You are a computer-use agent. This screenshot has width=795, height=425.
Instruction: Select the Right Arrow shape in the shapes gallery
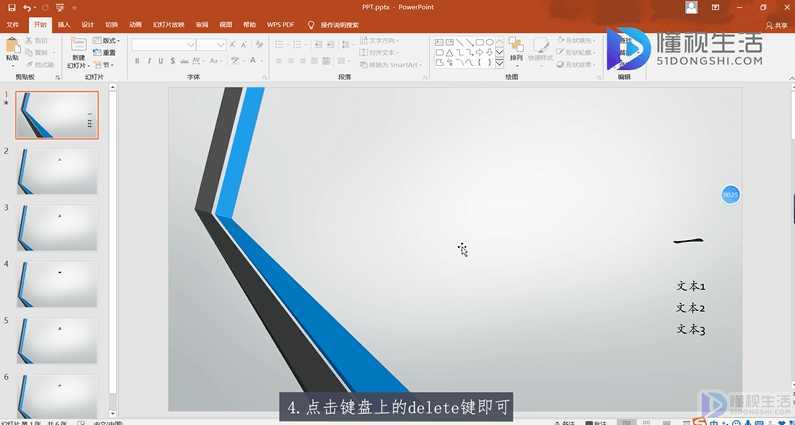click(x=480, y=52)
